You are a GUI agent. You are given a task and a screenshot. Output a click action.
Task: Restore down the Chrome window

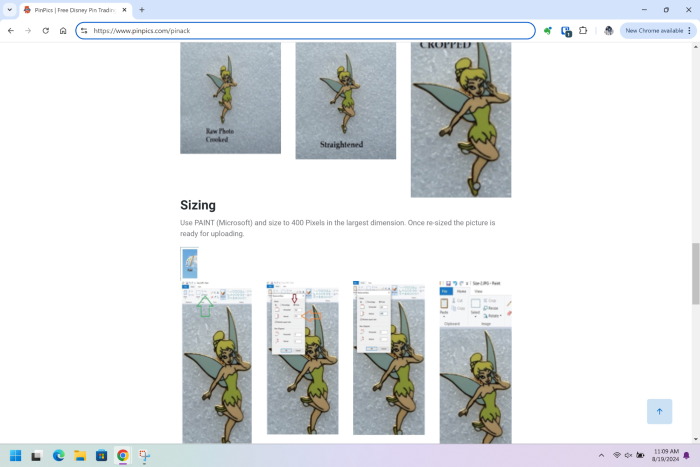coord(666,9)
